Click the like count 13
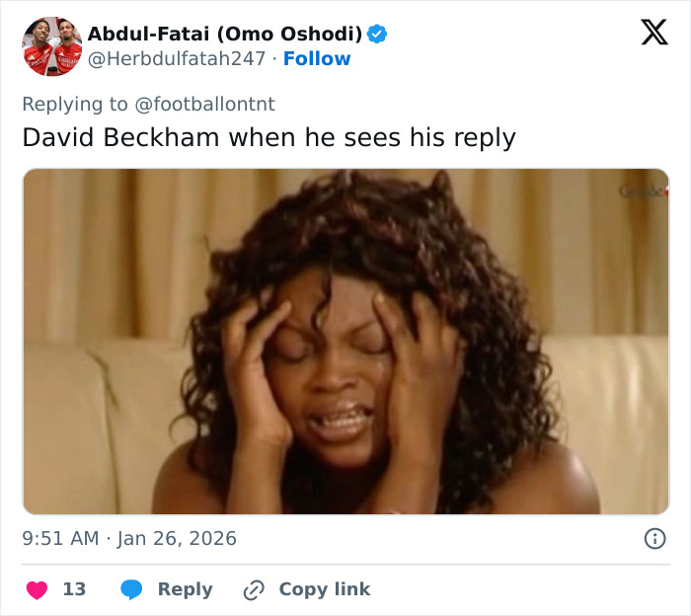 click(x=74, y=589)
